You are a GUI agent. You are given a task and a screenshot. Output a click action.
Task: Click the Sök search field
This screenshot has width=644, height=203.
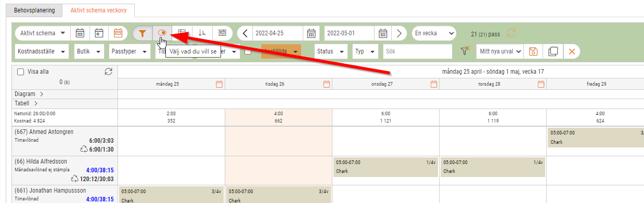tap(418, 51)
